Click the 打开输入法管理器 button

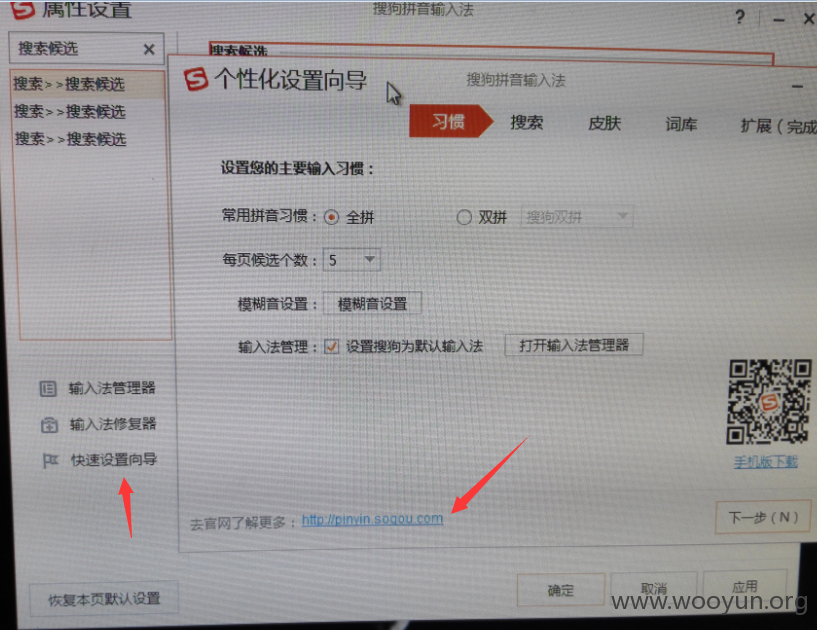click(574, 345)
